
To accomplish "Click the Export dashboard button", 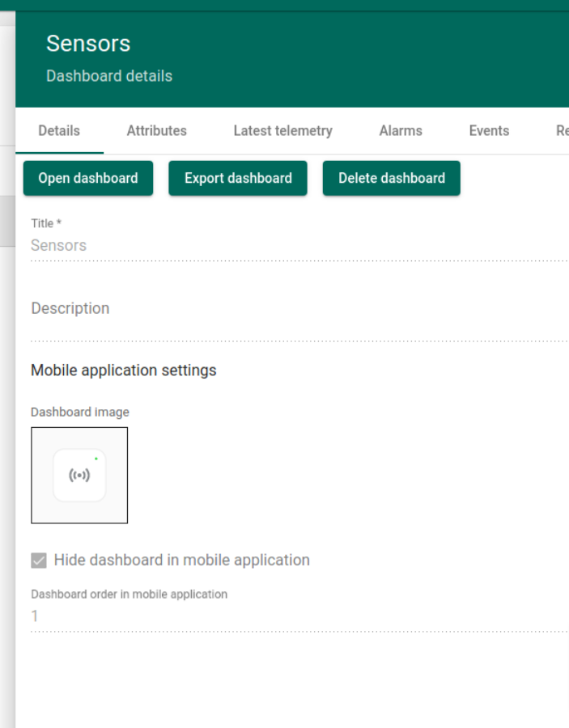I will (x=238, y=178).
